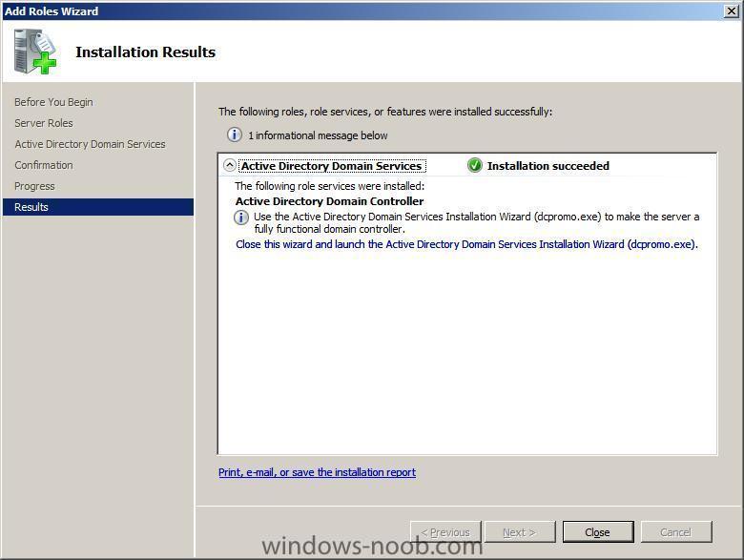Open Print, e-mail, or save installation report
The width and height of the screenshot is (744, 560).
coord(317,472)
